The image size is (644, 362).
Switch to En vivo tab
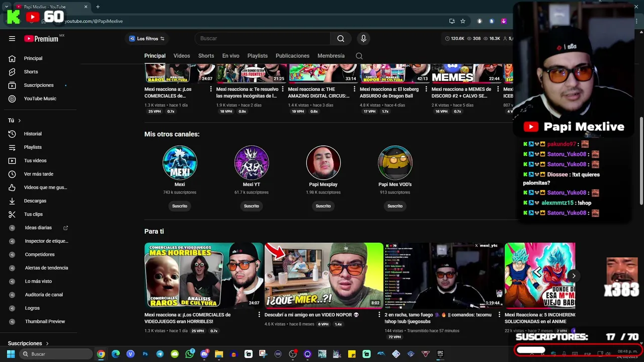[230, 56]
